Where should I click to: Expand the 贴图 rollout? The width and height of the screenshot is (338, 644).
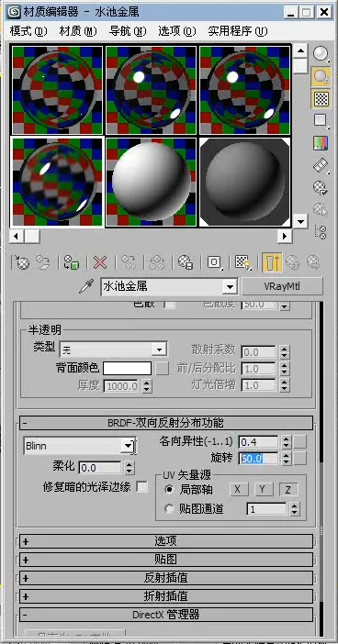165,559
